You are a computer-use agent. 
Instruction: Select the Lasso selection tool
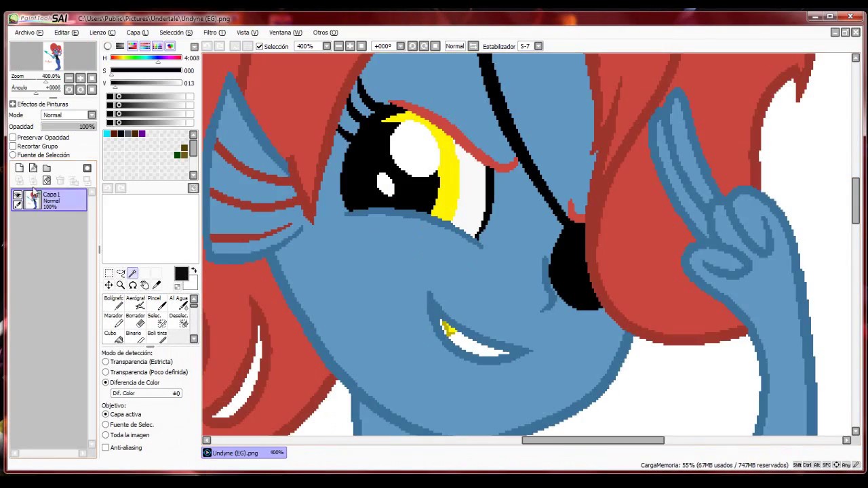[x=121, y=273]
